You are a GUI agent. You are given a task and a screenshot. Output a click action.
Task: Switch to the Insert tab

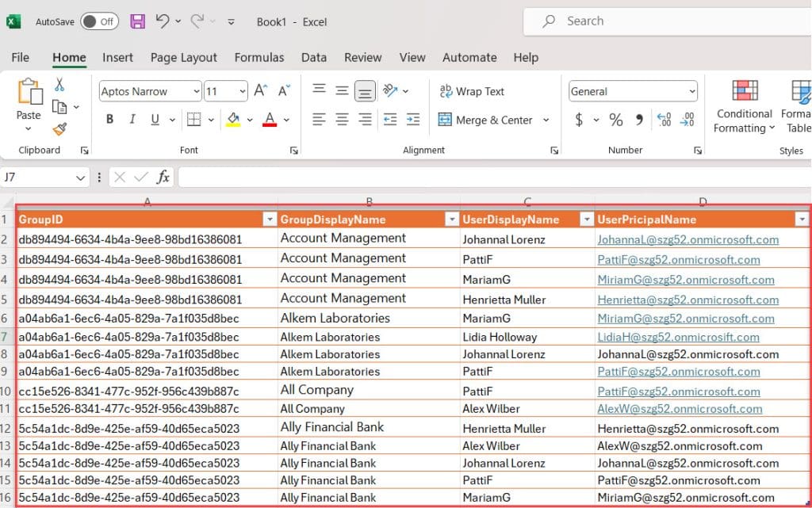pos(117,57)
